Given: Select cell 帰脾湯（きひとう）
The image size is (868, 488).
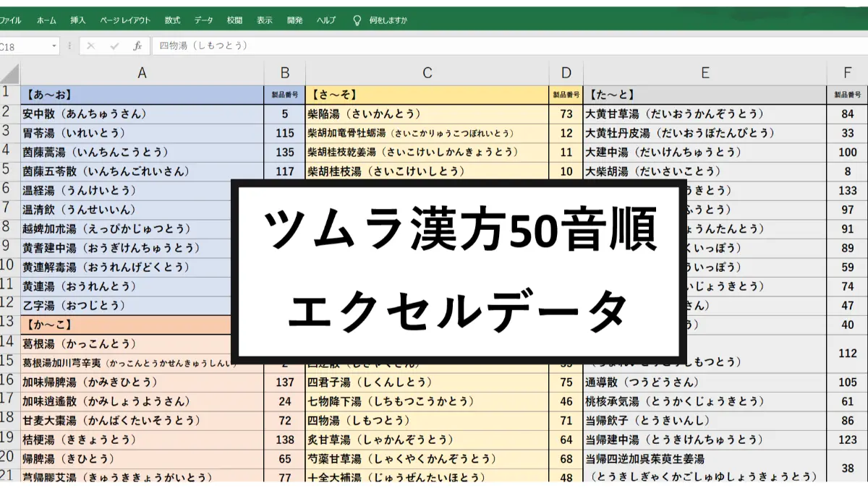Looking at the screenshot, I should (142, 458).
